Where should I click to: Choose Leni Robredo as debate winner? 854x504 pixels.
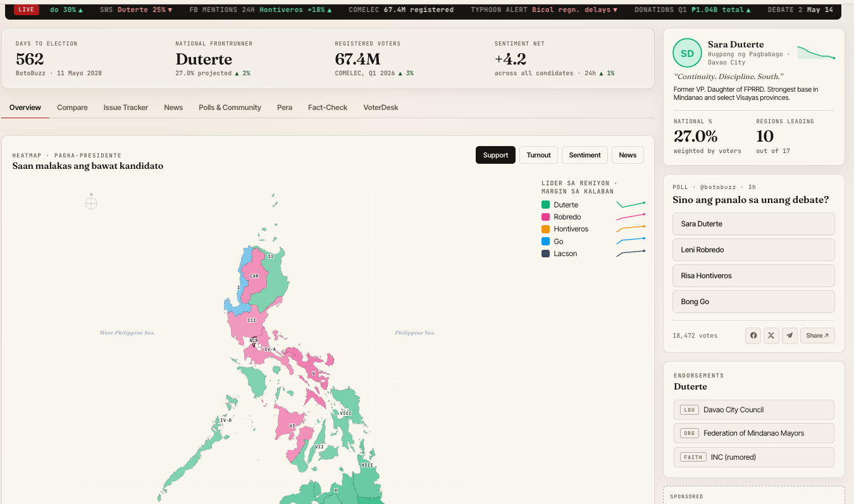coord(753,250)
